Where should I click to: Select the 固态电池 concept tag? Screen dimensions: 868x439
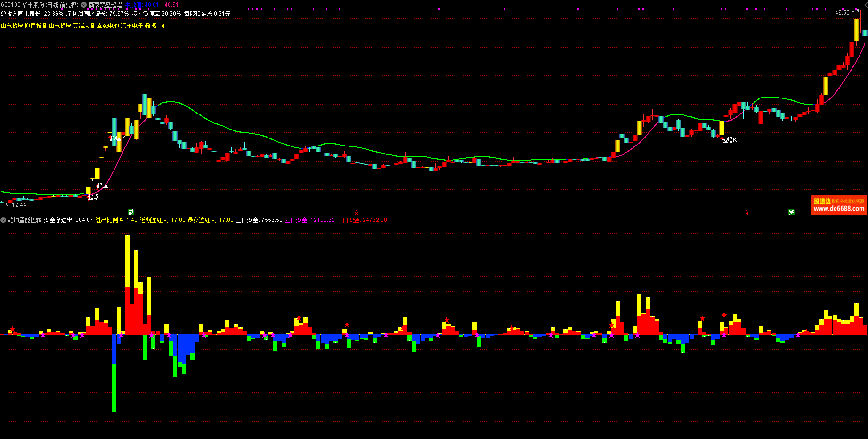point(108,25)
